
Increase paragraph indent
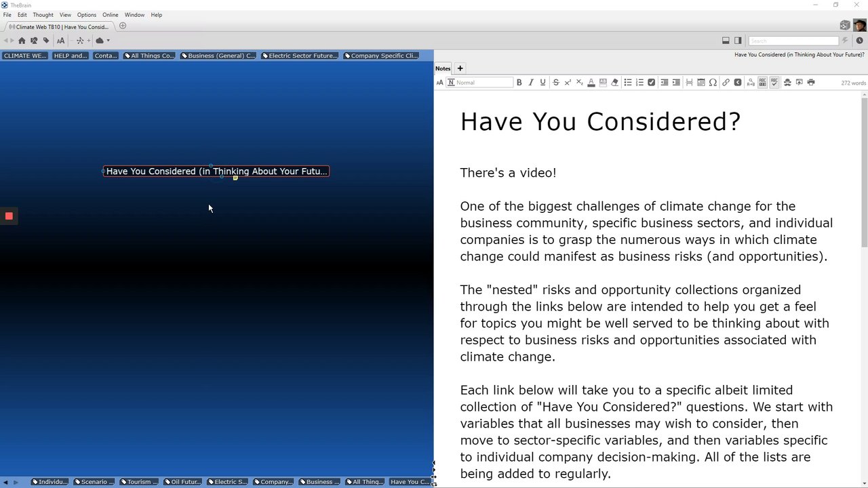[676, 83]
